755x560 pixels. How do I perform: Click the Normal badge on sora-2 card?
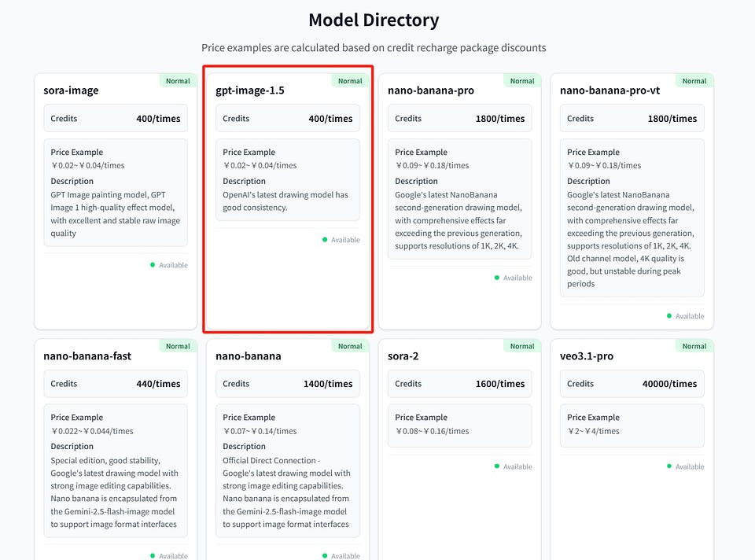522,346
